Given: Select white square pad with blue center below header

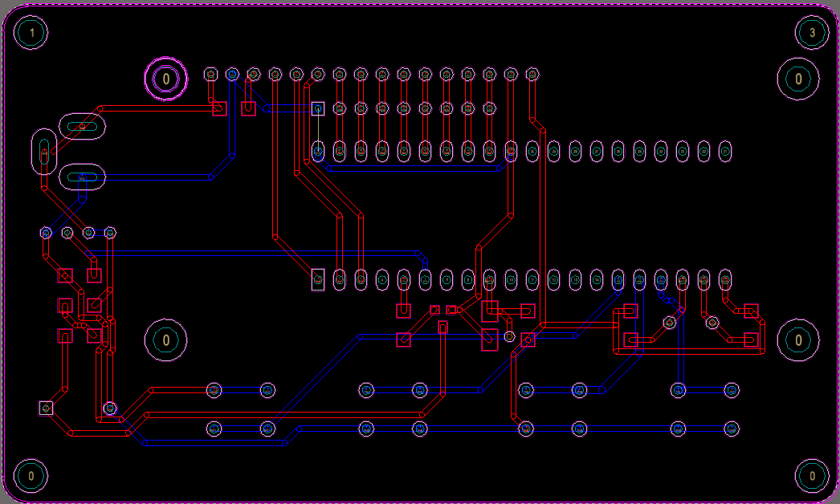Looking at the screenshot, I should [318, 108].
